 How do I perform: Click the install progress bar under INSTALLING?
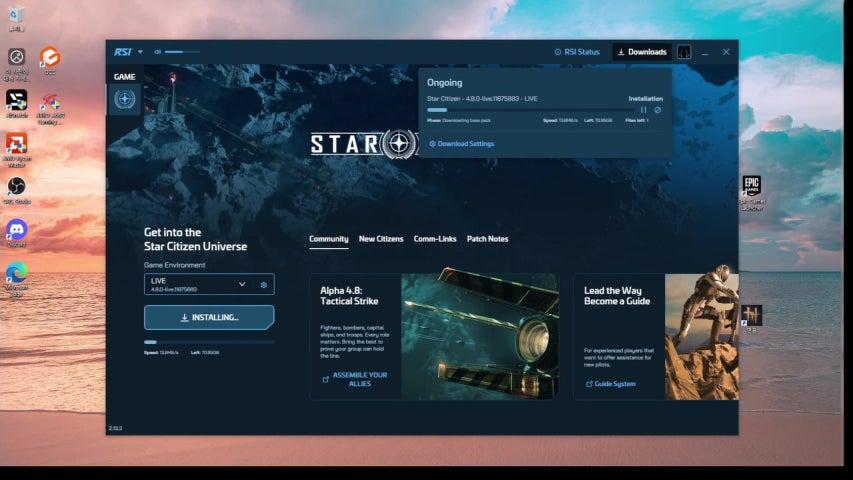(209, 342)
